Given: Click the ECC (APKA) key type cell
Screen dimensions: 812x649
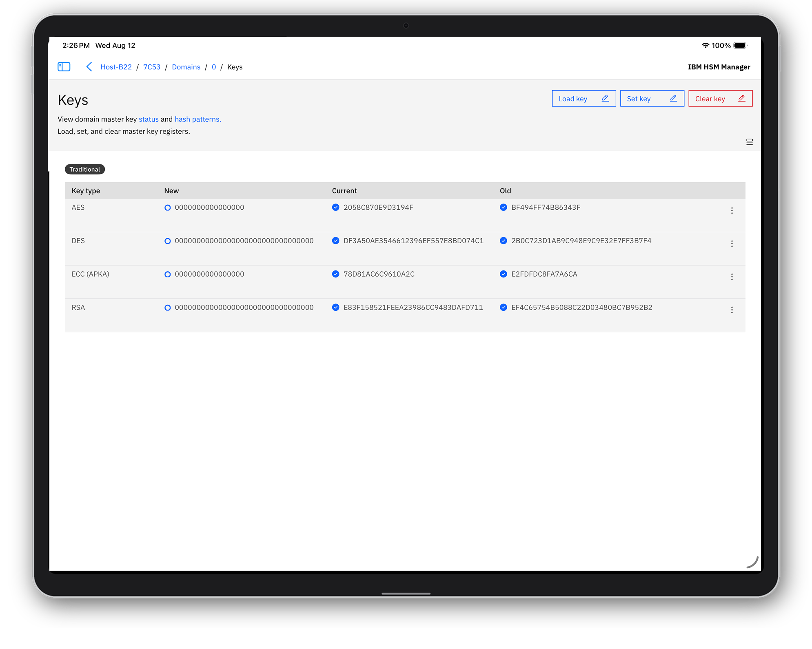Looking at the screenshot, I should 90,274.
